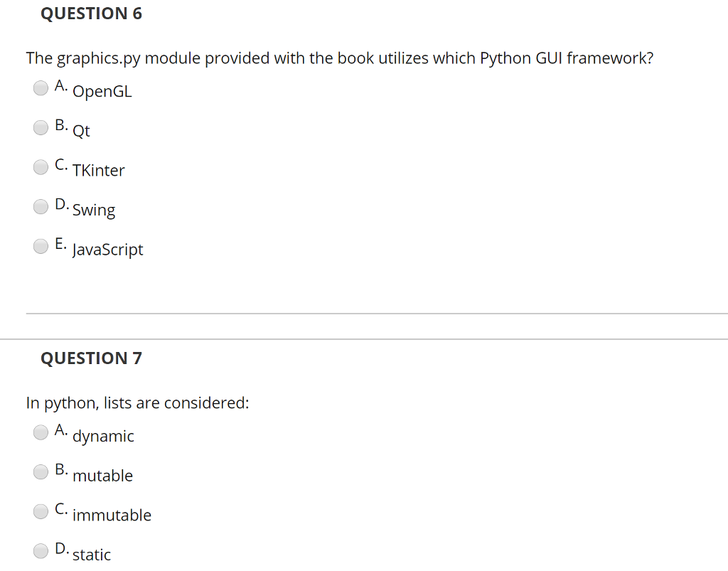
Task: Select radio button B mutable in Question 7
Action: click(x=41, y=471)
